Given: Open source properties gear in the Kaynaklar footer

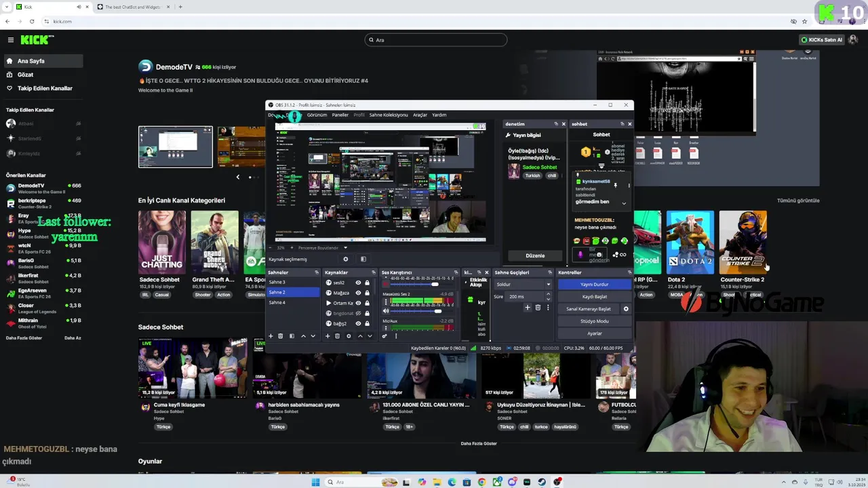Looking at the screenshot, I should click(349, 336).
